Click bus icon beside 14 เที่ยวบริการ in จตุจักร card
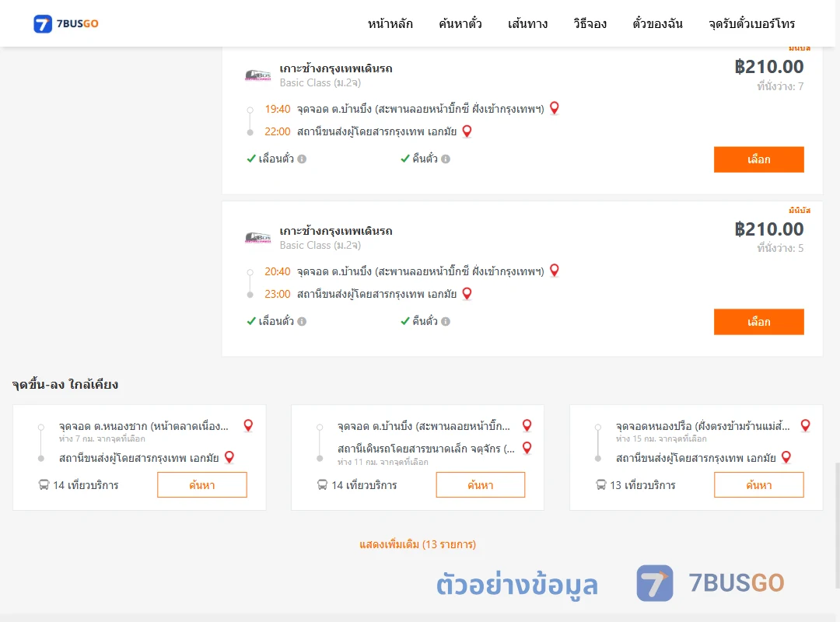This screenshot has height=622, width=840. point(322,485)
